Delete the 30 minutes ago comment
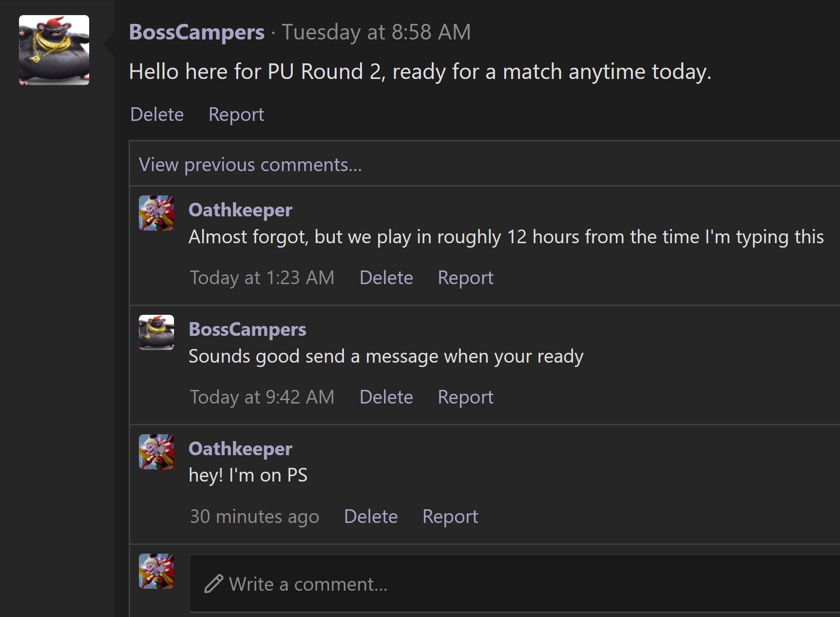The height and width of the screenshot is (617, 840). pos(370,517)
